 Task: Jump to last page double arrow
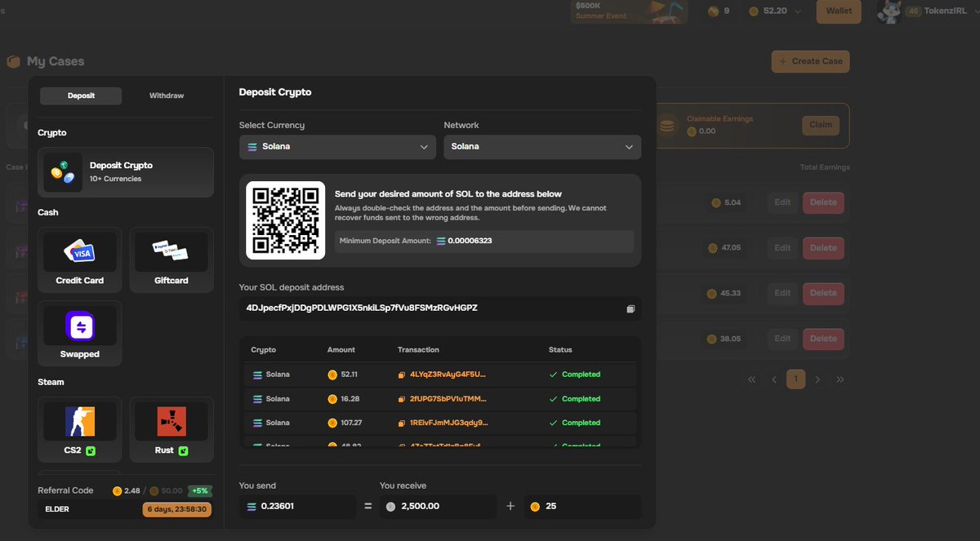(840, 379)
